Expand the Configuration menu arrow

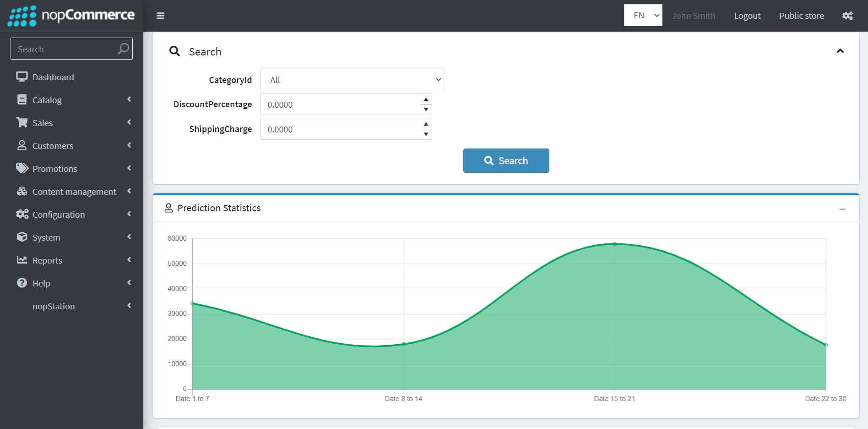[129, 214]
